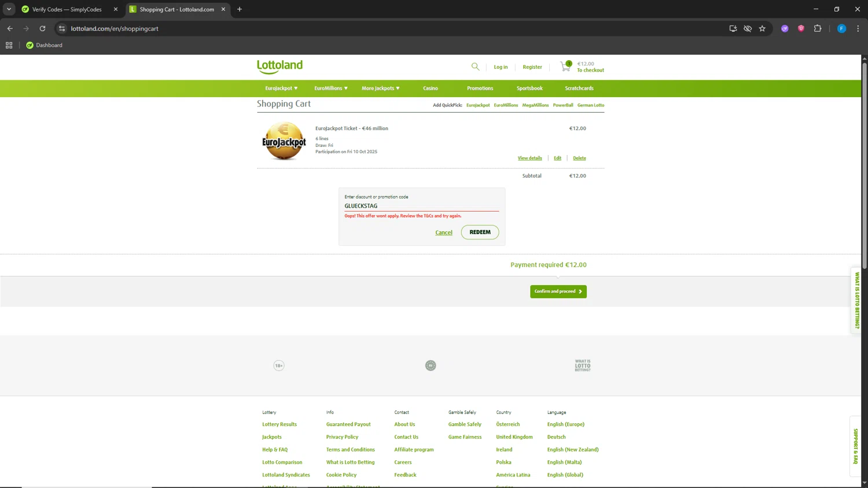
Task: Cancel the promotion code entry
Action: pos(444,232)
